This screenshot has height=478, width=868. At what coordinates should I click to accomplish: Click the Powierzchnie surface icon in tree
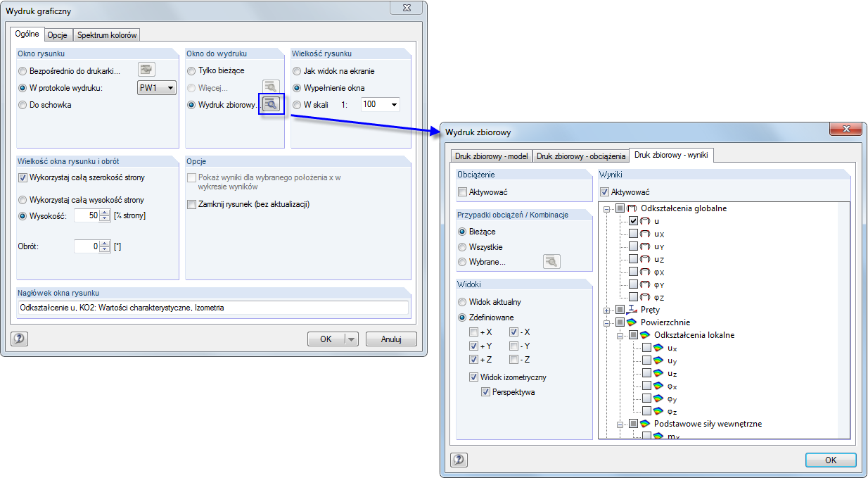coord(632,322)
